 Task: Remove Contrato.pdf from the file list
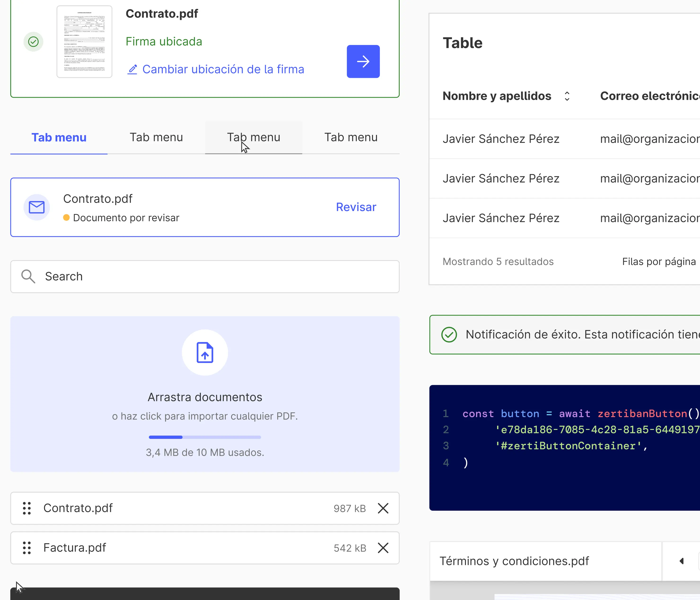(383, 508)
